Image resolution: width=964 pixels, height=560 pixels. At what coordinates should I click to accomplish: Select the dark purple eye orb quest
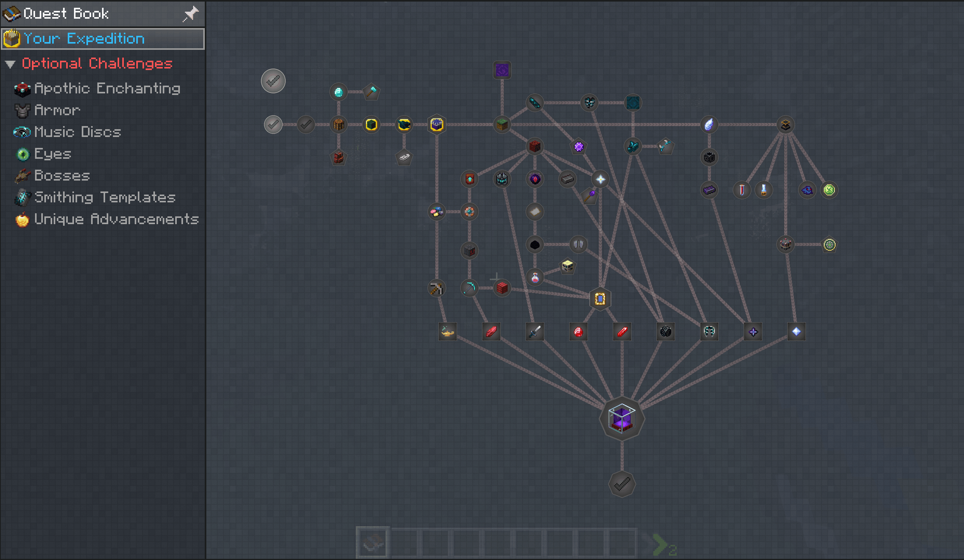click(535, 179)
